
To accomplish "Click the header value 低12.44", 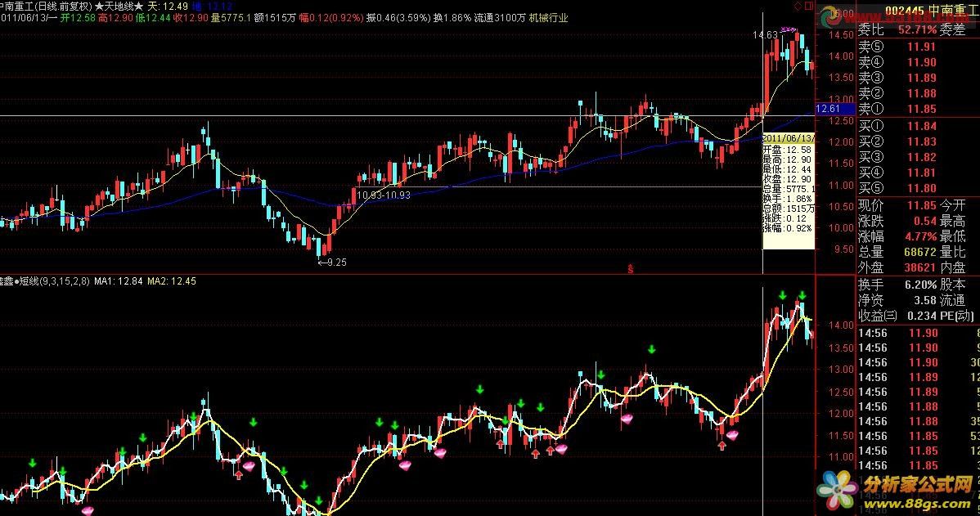I will [x=153, y=18].
